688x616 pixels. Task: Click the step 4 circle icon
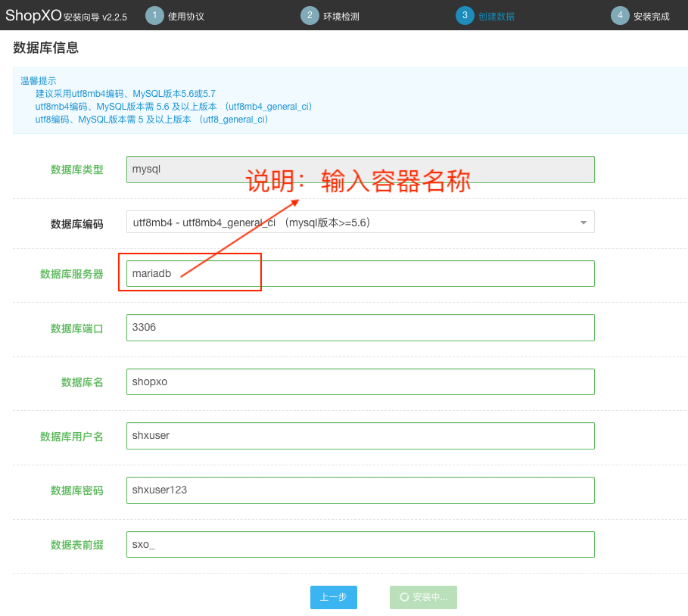click(620, 16)
